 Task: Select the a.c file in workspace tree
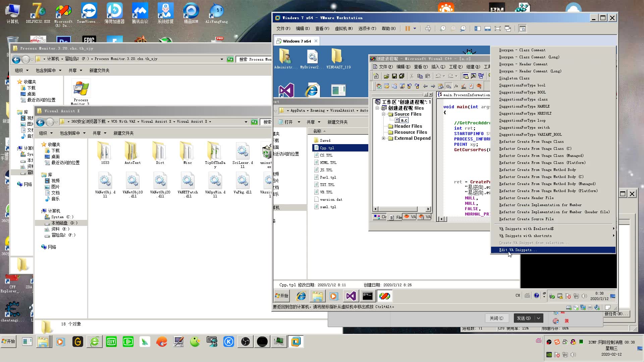pyautogui.click(x=401, y=120)
